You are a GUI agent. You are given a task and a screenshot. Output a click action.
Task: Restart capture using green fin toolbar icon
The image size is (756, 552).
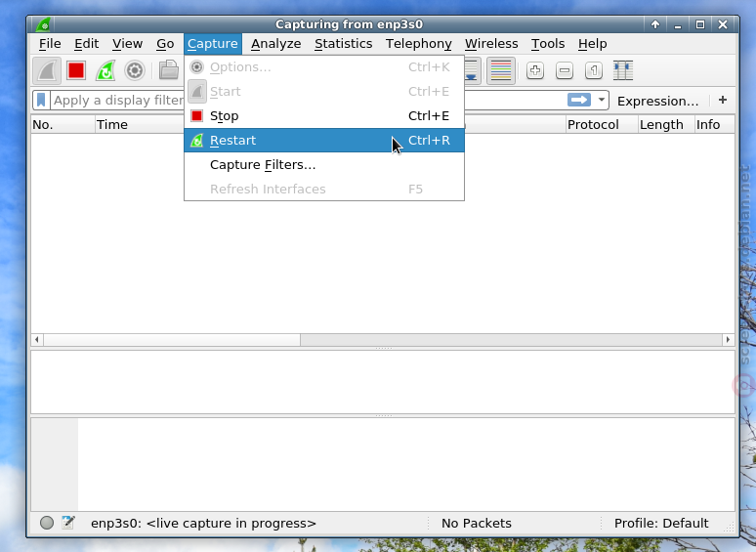coord(105,71)
